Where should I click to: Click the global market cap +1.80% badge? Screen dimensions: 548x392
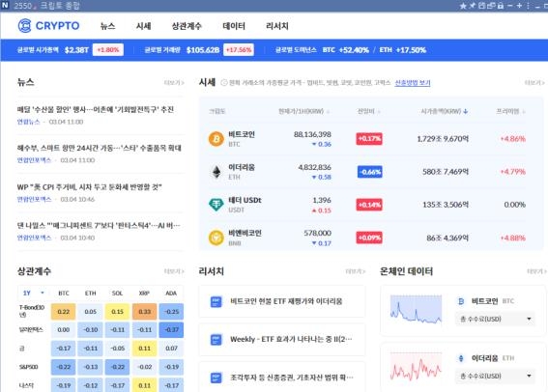(108, 50)
